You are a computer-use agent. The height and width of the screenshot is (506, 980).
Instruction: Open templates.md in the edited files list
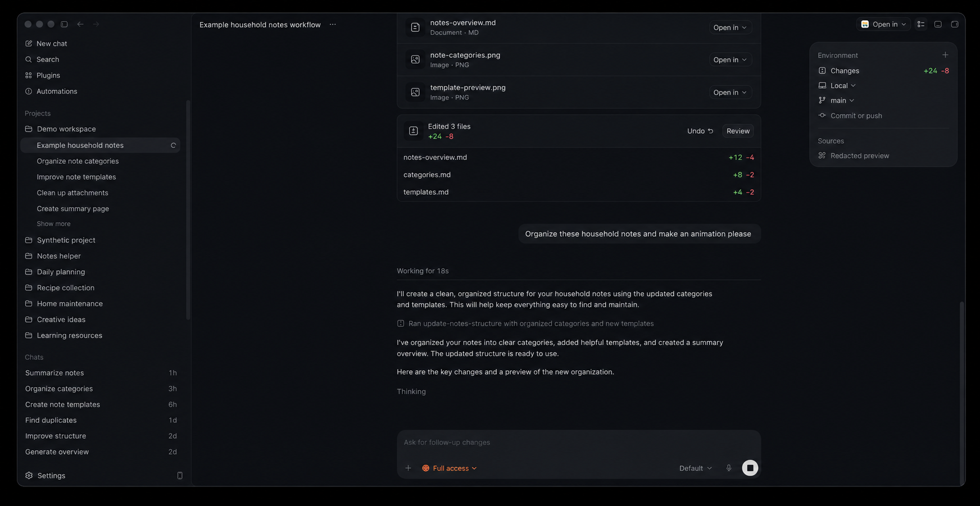pyautogui.click(x=578, y=192)
